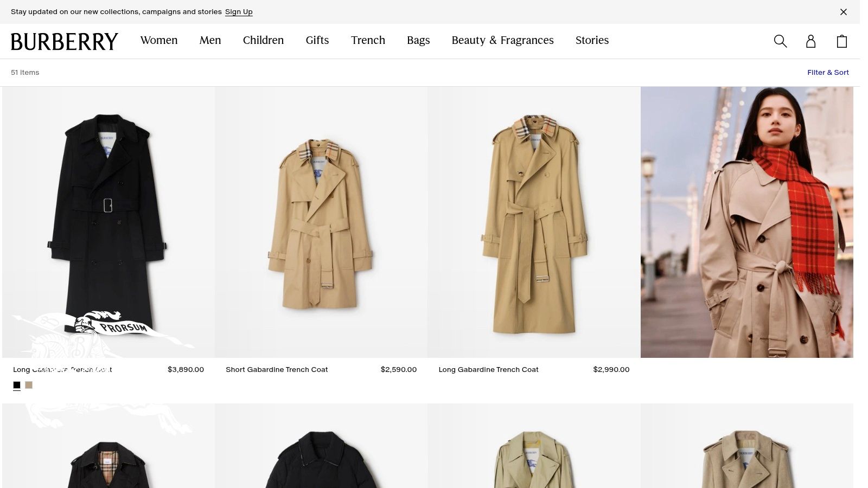
Task: Open second-row beige wool trench coat
Action: pyautogui.click(x=746, y=446)
